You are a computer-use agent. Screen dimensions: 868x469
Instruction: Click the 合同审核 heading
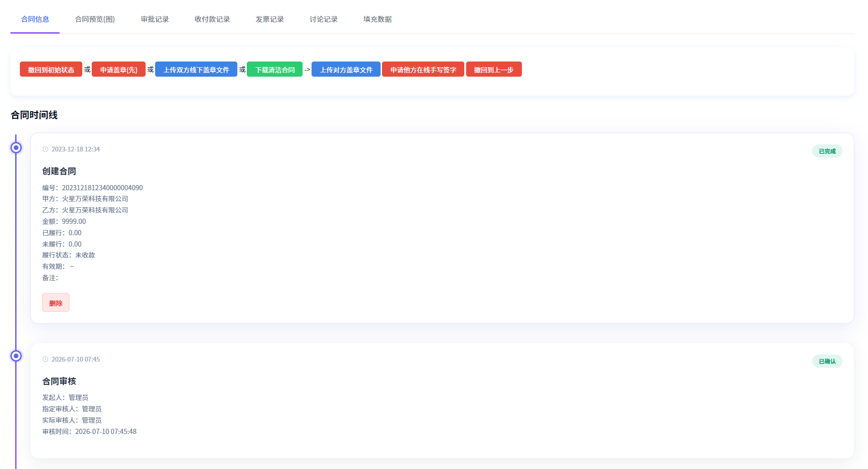pyautogui.click(x=59, y=381)
